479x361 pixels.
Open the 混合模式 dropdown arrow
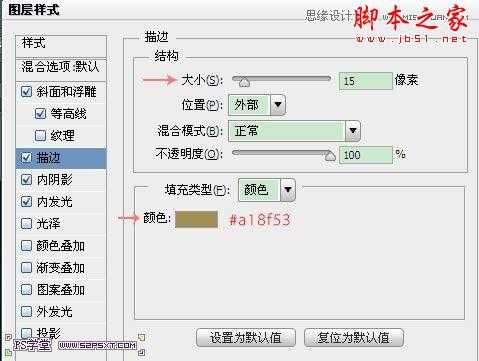353,131
